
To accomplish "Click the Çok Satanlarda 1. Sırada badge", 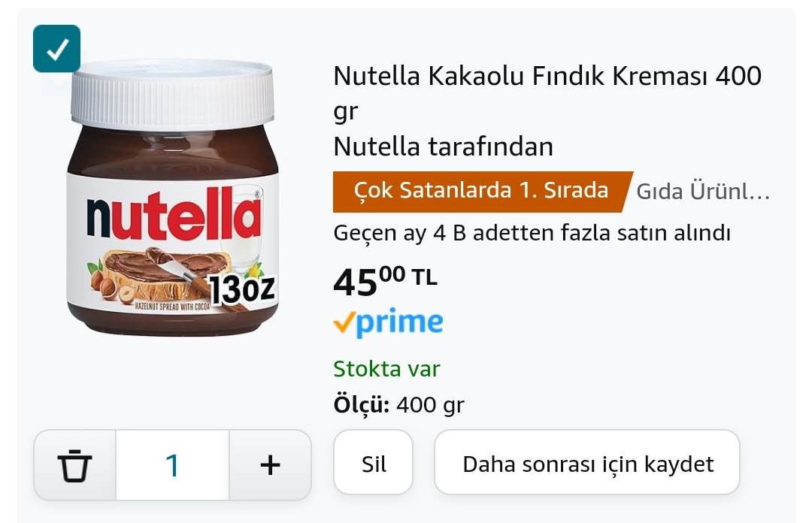I will [481, 191].
